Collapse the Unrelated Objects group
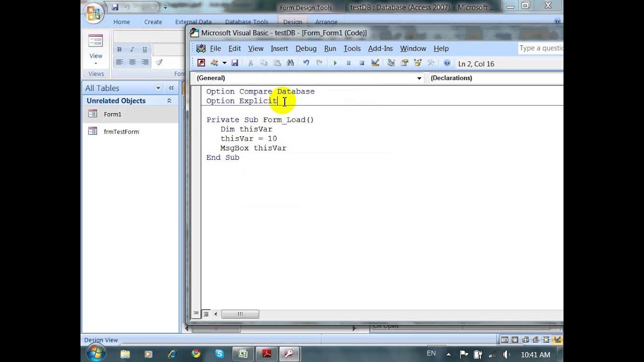The image size is (644, 362). pos(169,101)
